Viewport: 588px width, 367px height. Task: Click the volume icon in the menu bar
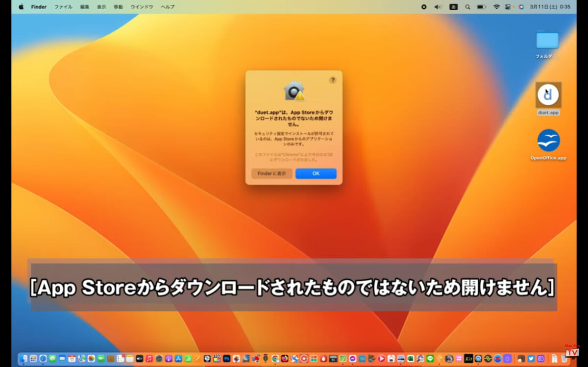[x=438, y=7]
